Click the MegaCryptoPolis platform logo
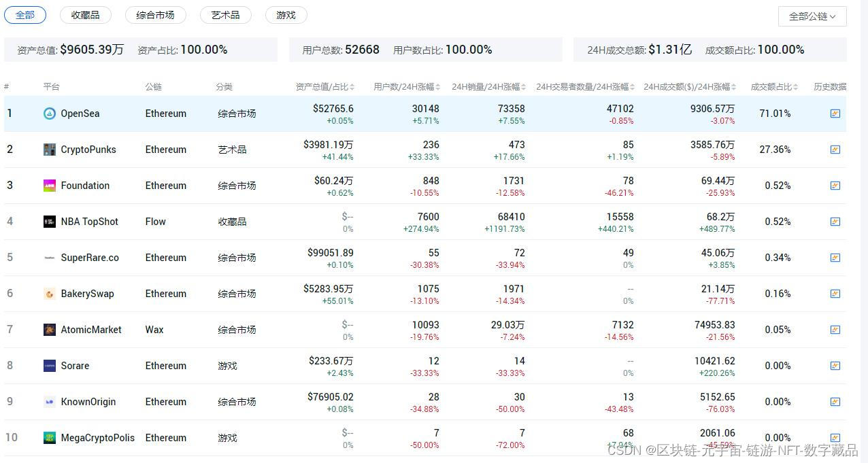868x463 pixels. pos(50,438)
